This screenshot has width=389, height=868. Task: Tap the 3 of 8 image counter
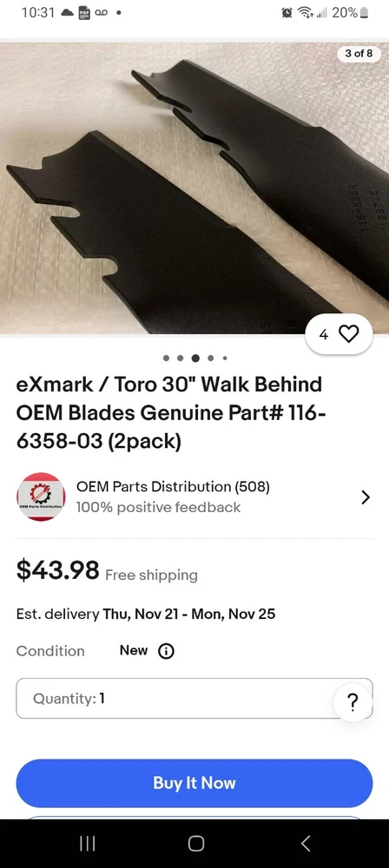pos(359,54)
